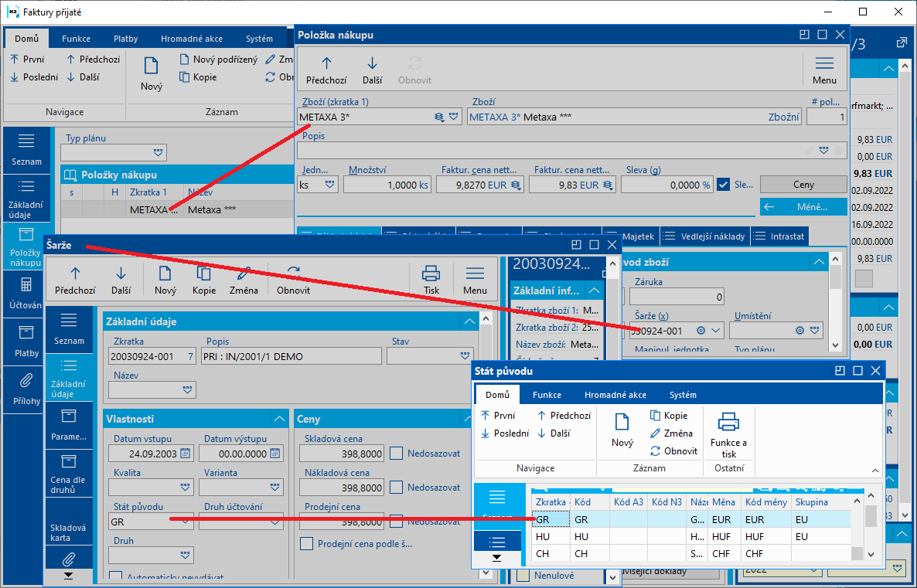Viewport: 917px width, 588px height.
Task: Open Název dropdown in Šarže
Action: click(x=187, y=390)
